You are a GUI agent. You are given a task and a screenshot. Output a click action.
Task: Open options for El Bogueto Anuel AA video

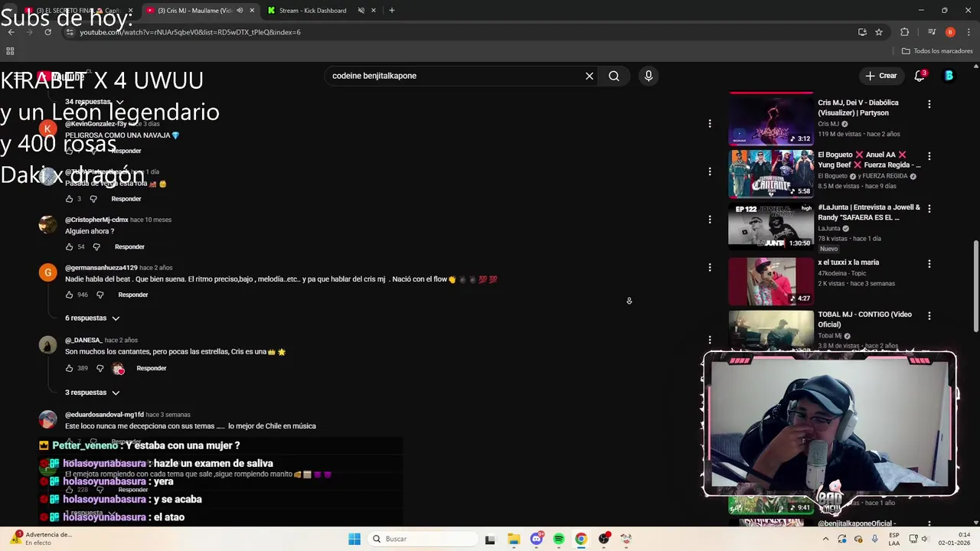(929, 156)
